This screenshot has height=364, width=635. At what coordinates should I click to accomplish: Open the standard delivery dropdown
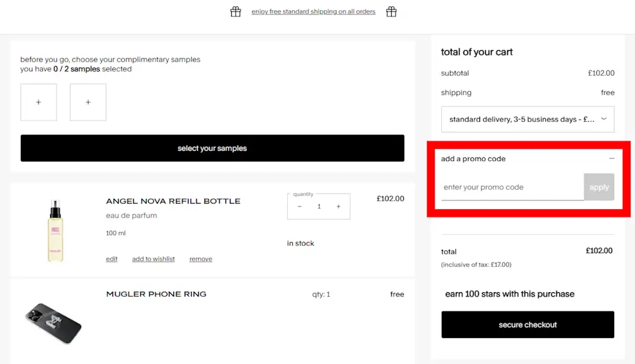coord(528,119)
